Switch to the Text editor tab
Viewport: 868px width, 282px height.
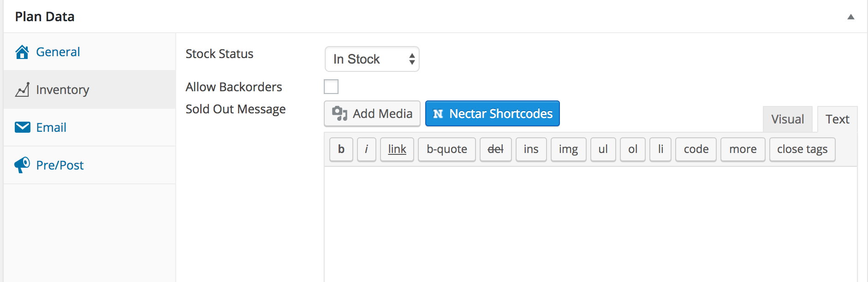tap(837, 119)
